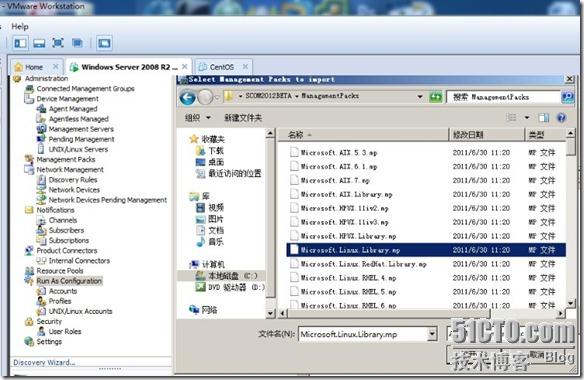Open User Roles node
Viewport: 584px width, 380px height.
(65, 332)
